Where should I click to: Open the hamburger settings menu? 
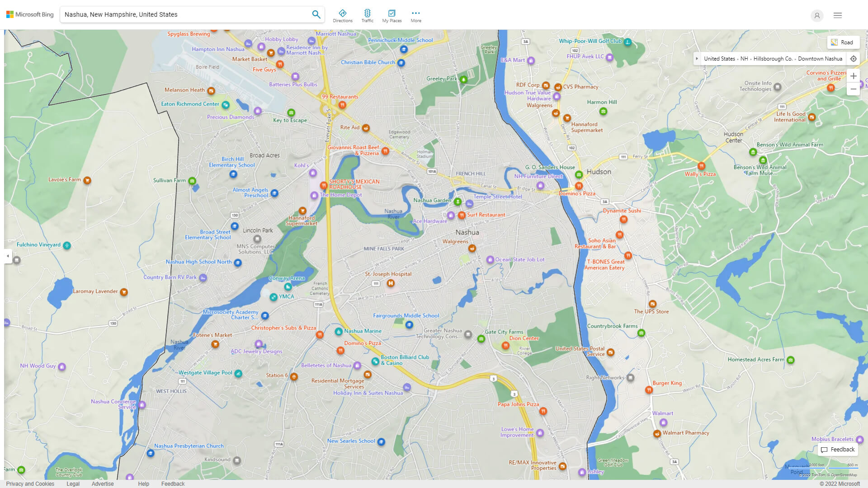pyautogui.click(x=837, y=15)
